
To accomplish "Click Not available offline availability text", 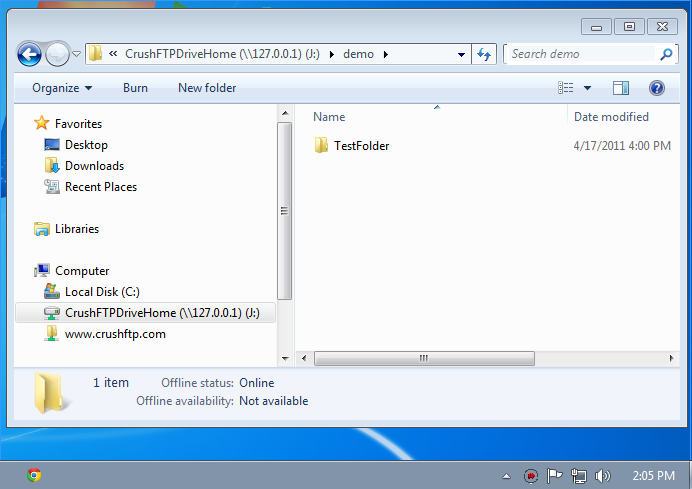I will pos(274,401).
